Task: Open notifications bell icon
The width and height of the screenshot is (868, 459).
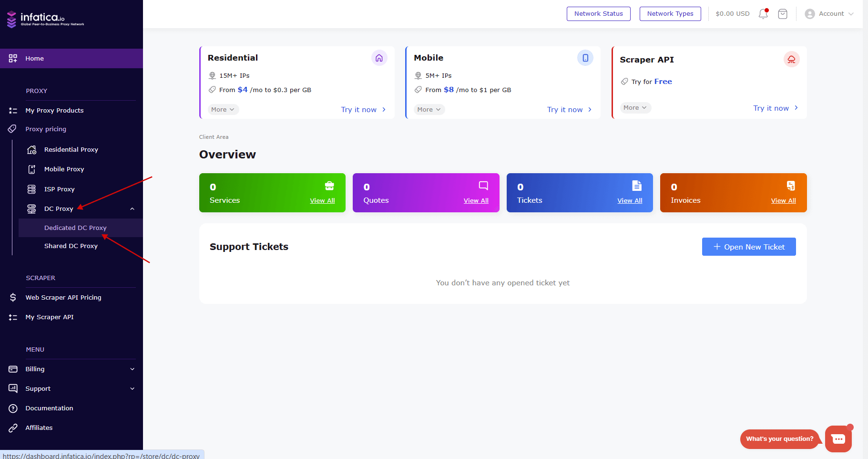Action: (763, 14)
